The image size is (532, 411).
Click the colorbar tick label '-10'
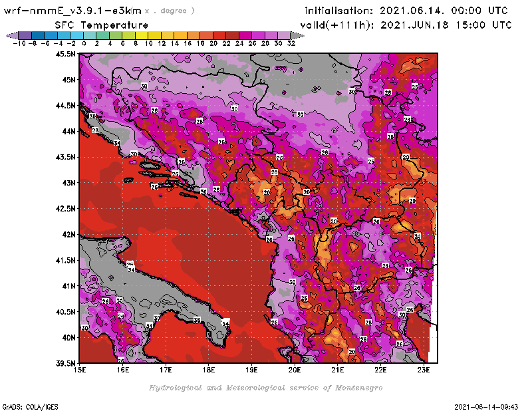point(19,43)
